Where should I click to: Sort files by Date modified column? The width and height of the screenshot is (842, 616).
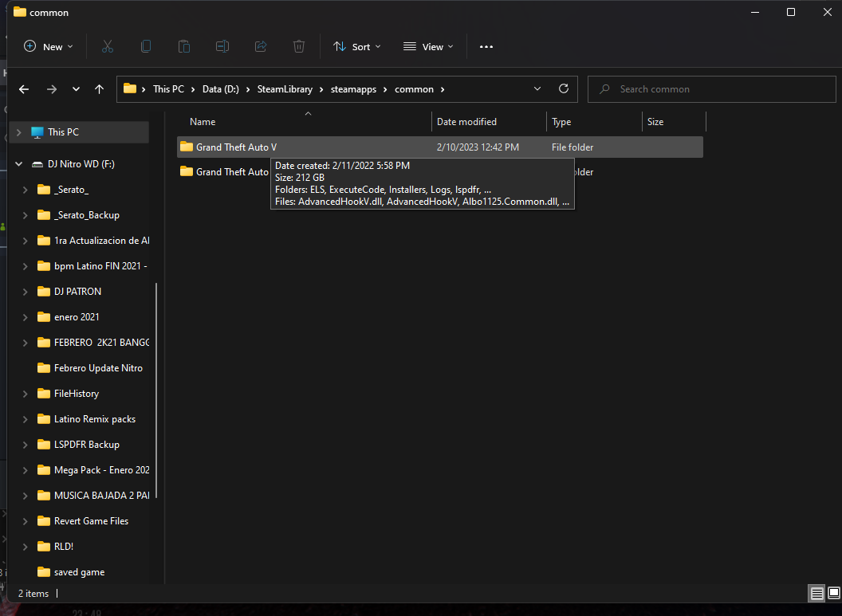[x=466, y=122]
